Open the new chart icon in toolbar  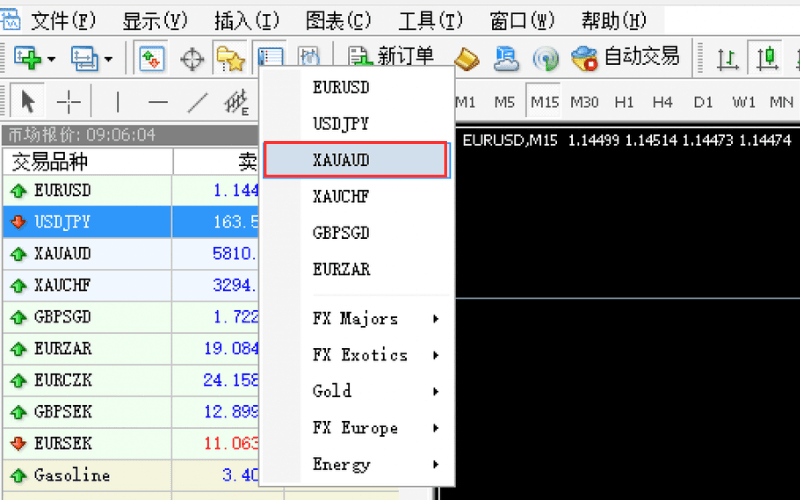tap(28, 59)
